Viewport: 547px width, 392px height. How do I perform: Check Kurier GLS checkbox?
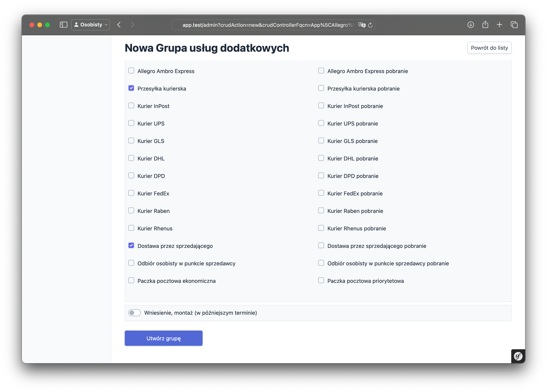tap(131, 141)
